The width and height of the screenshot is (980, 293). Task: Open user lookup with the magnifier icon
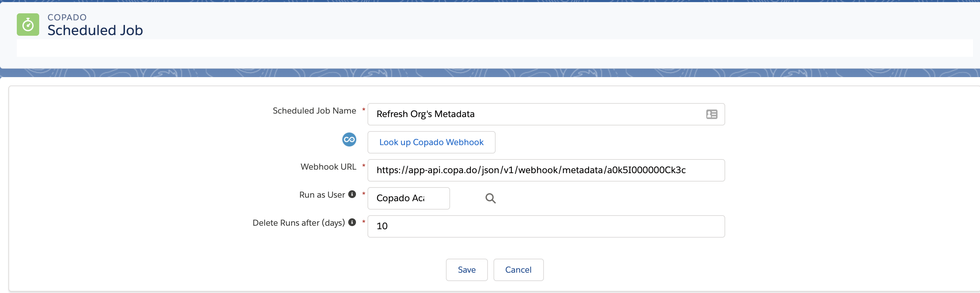(x=490, y=198)
